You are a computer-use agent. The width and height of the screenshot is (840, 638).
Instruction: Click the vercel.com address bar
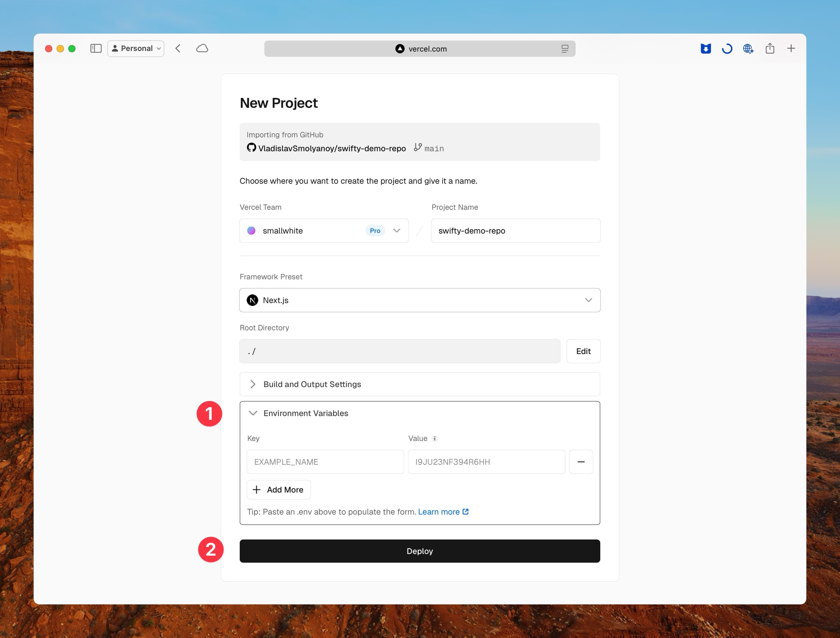(x=420, y=49)
